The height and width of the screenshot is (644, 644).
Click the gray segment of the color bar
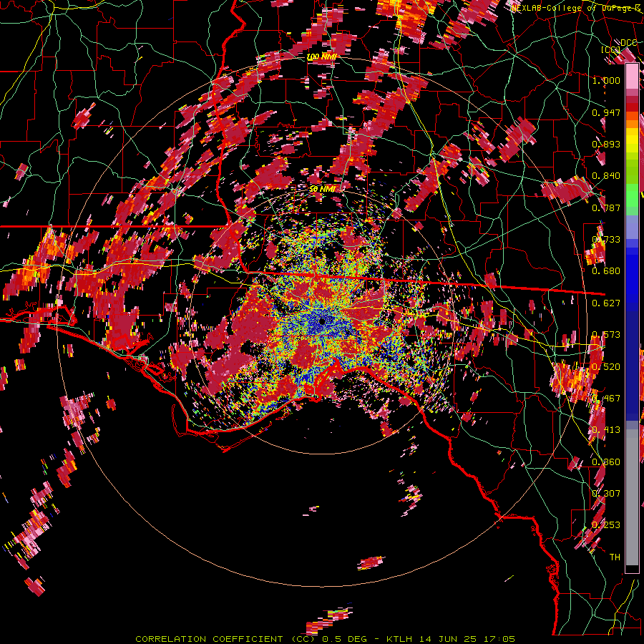tap(632, 497)
